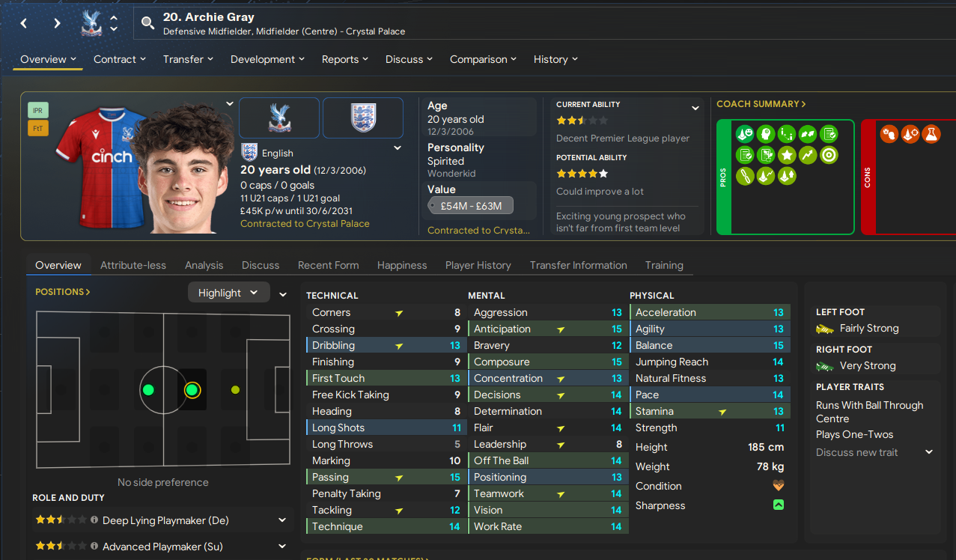This screenshot has width=956, height=560.
Task: Switch to the Player History tab
Action: pos(478,265)
